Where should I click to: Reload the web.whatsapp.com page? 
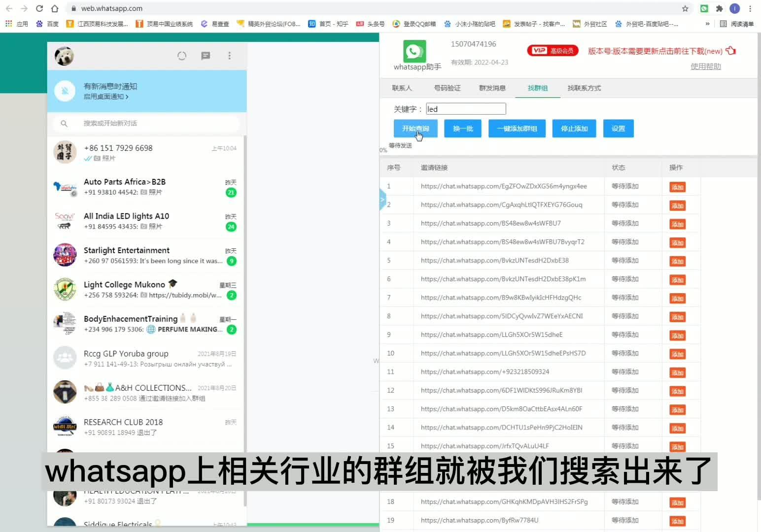(39, 8)
